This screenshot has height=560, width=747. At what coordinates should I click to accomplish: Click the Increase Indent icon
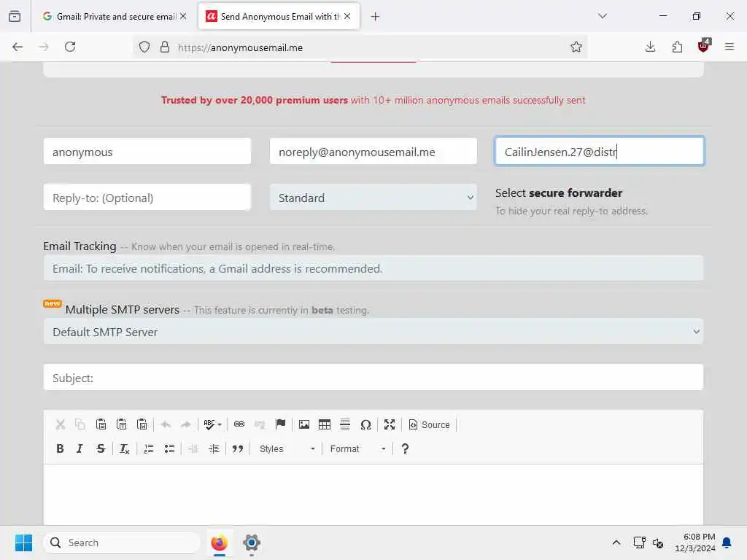tap(214, 448)
